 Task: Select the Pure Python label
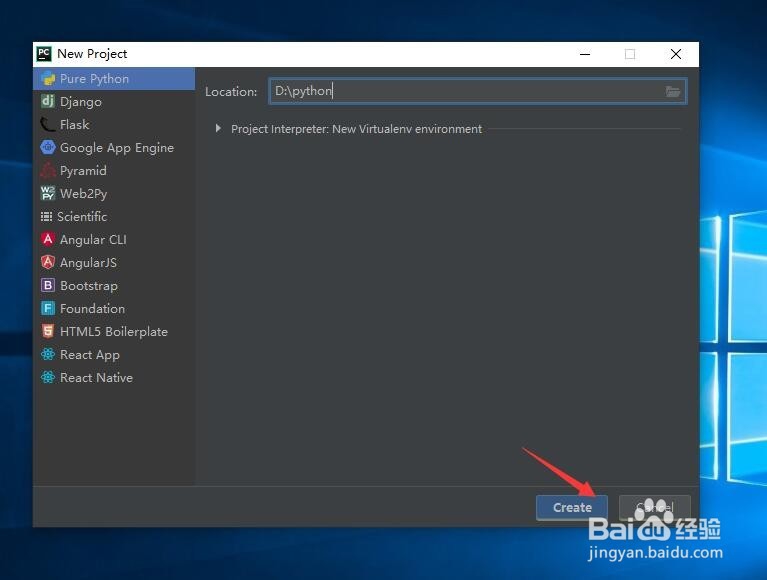click(94, 79)
